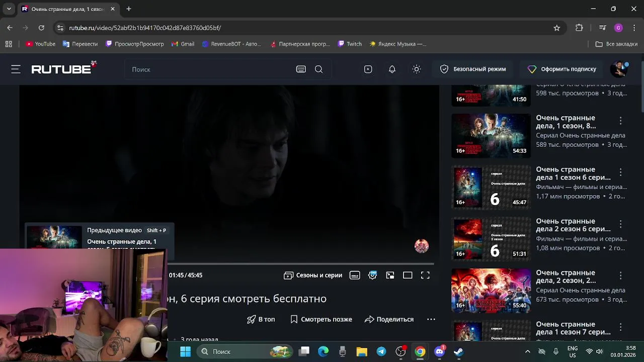Screen dimensions: 644x362
Task: Open Chrome tab search dropdown arrow
Action: point(9,9)
